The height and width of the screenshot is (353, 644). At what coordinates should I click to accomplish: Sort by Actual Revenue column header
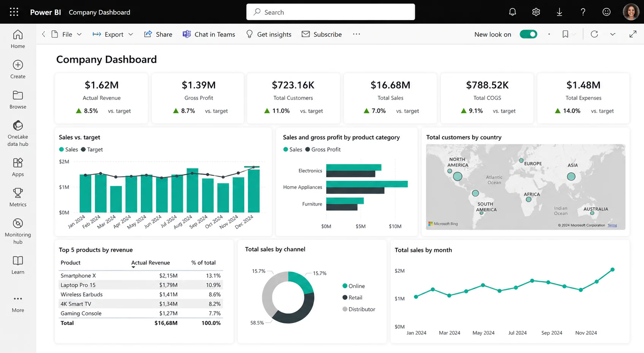(151, 263)
